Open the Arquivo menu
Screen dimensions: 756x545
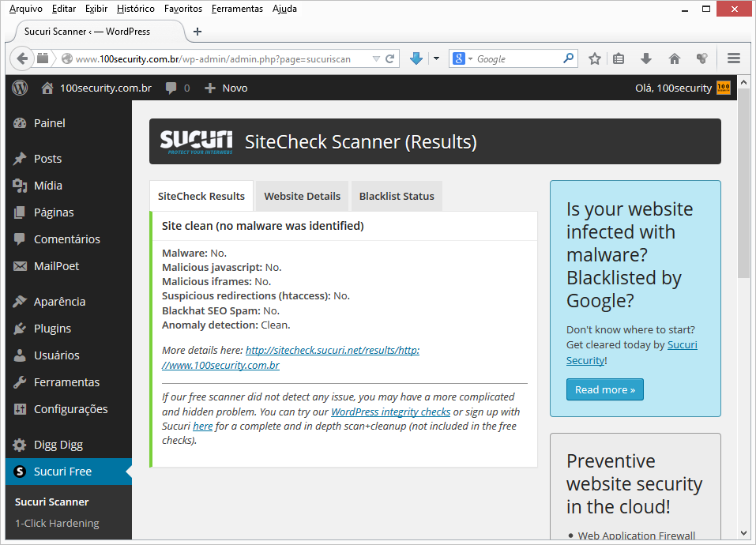click(25, 9)
